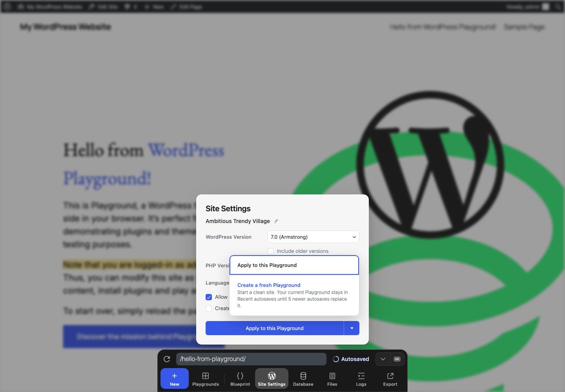
Task: Choose Create a fresh Playground from the menu
Action: coord(294,295)
